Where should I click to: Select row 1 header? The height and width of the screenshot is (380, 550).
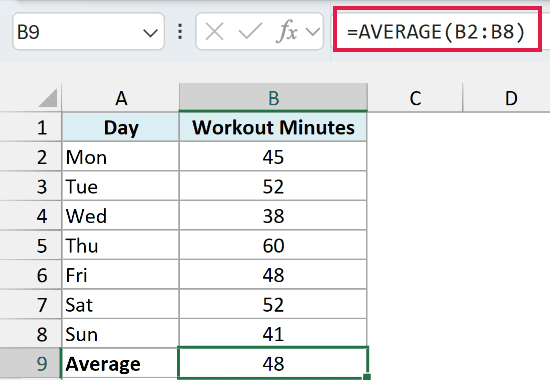coord(31,127)
